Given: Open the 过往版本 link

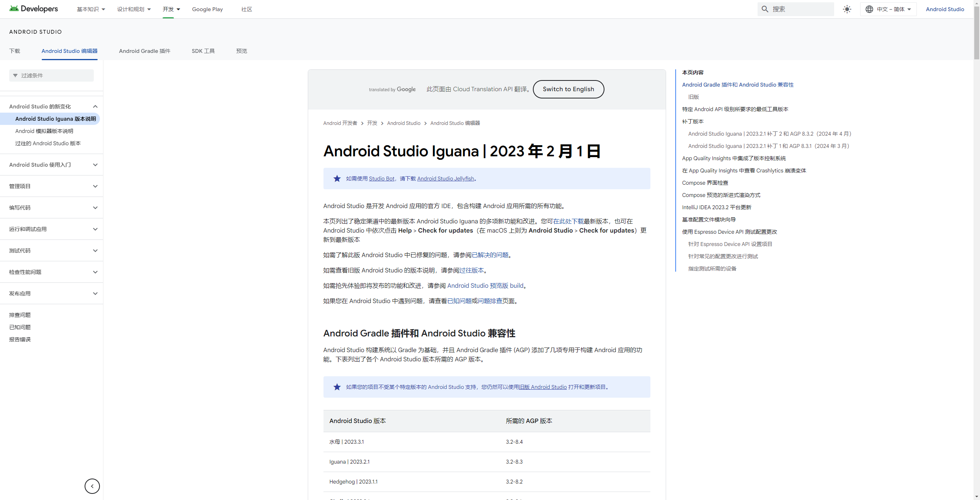Looking at the screenshot, I should coord(472,270).
